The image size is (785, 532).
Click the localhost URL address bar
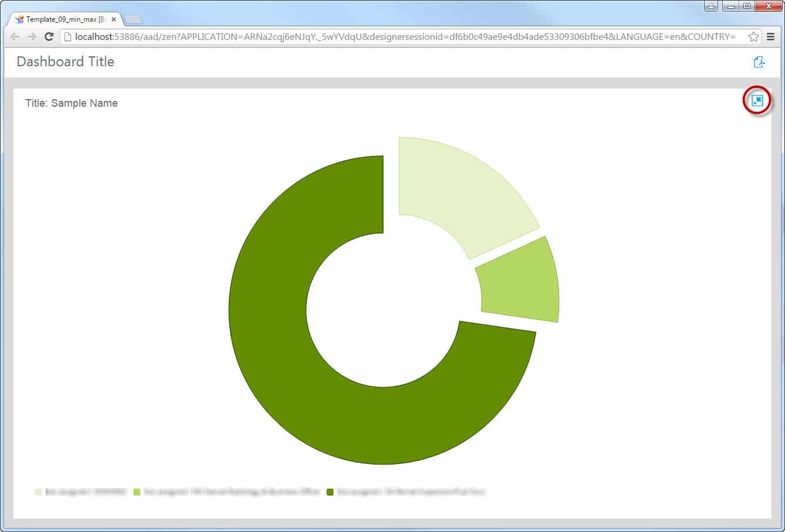point(405,36)
